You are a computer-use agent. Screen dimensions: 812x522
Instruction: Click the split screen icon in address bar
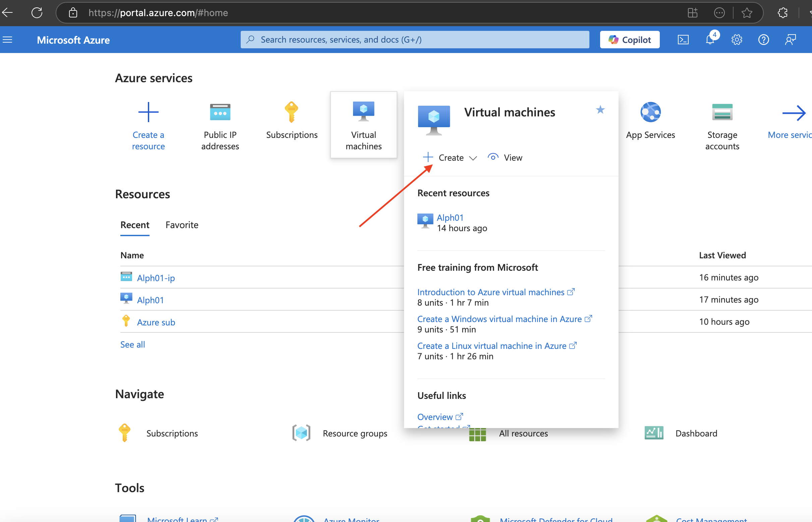[692, 13]
